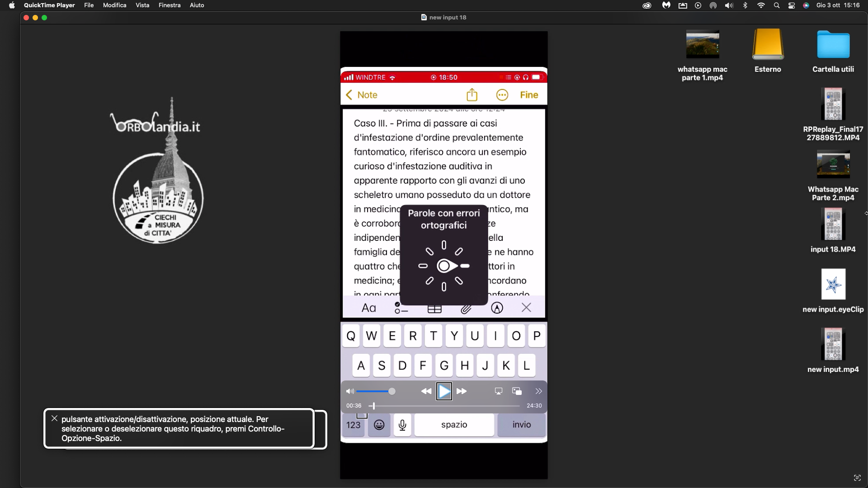This screenshot has height=488, width=868.
Task: Click the Aa text format icon
Action: [x=369, y=308]
